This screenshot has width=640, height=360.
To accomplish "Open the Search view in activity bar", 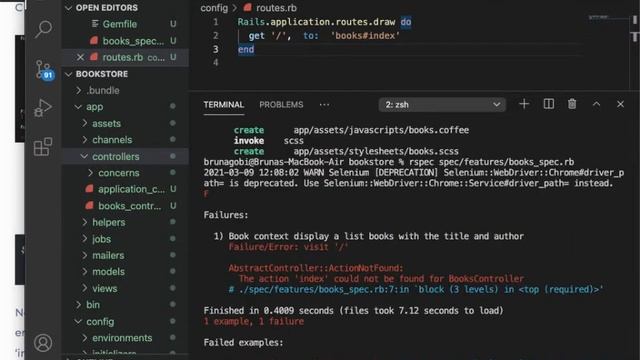I will coord(43,29).
